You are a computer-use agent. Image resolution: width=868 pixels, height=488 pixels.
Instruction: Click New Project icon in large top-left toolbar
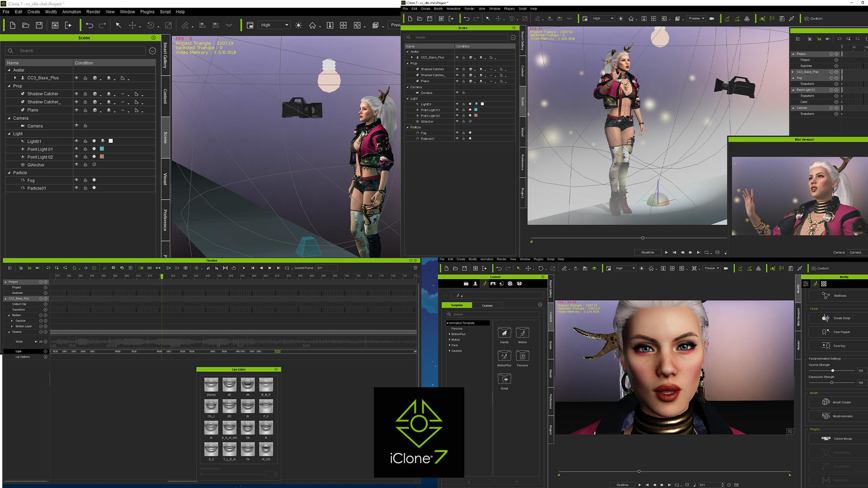pyautogui.click(x=13, y=25)
